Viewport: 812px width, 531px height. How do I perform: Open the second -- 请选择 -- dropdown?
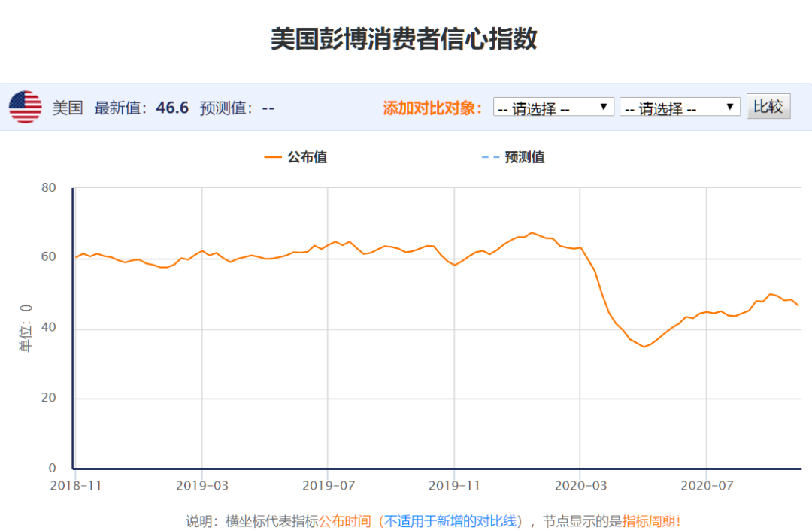(x=680, y=106)
